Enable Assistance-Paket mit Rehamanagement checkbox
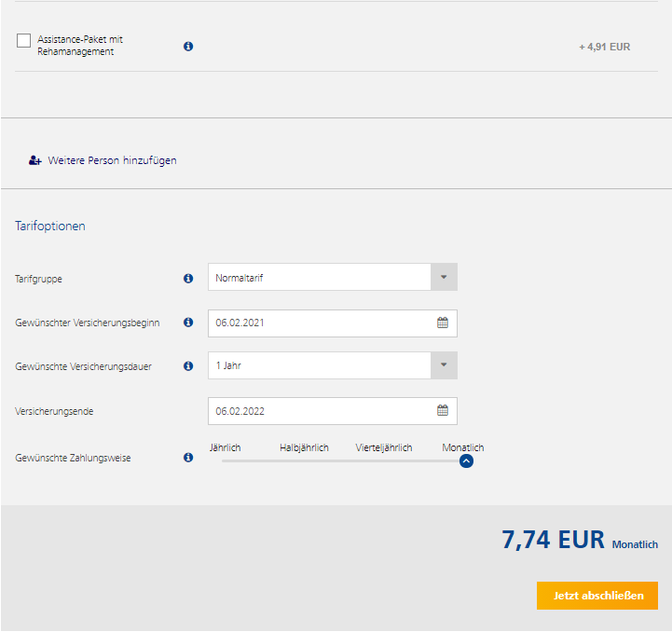Image resolution: width=672 pixels, height=632 pixels. [23, 41]
